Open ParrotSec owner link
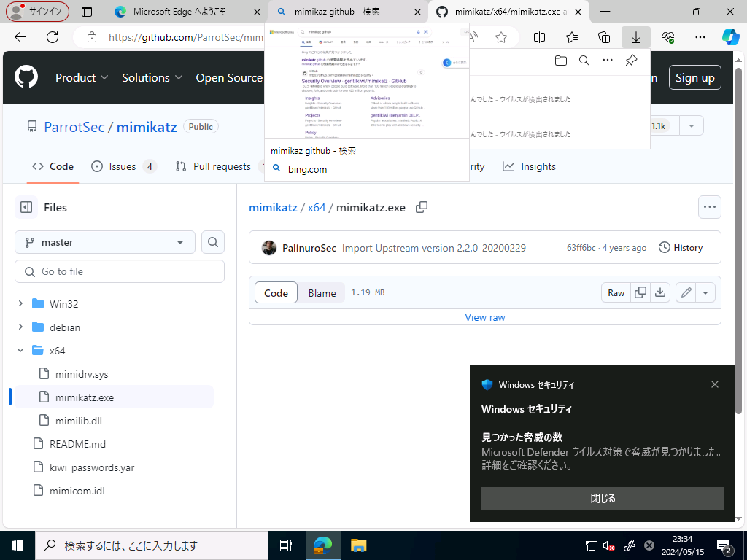The height and width of the screenshot is (560, 747). tap(74, 127)
